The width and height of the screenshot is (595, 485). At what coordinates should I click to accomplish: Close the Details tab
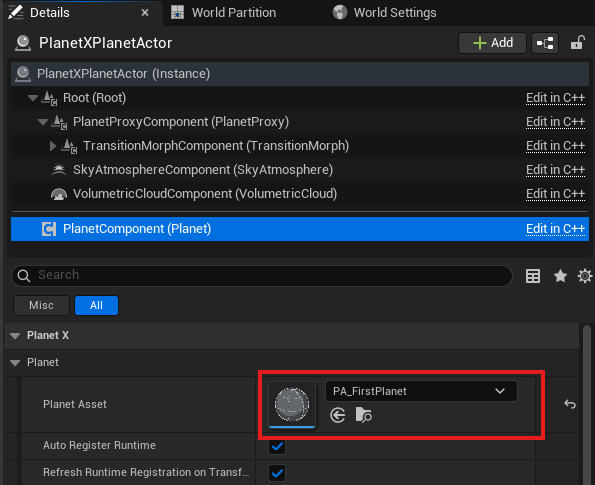145,13
